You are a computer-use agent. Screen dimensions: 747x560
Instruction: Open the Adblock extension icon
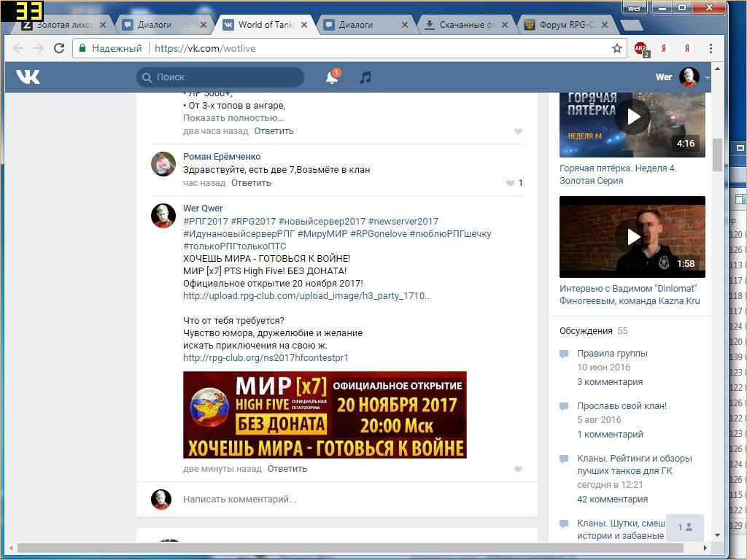640,49
